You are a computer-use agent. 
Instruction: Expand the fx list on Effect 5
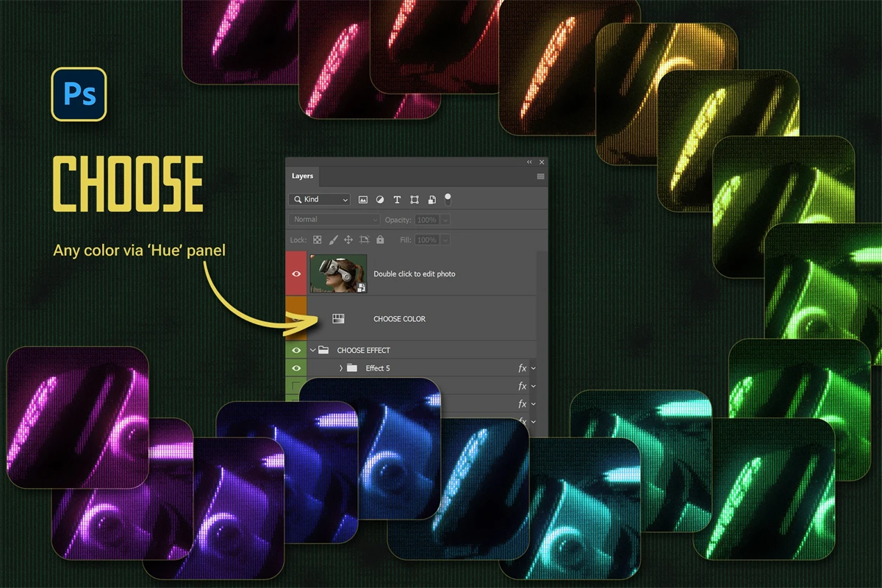tap(533, 368)
